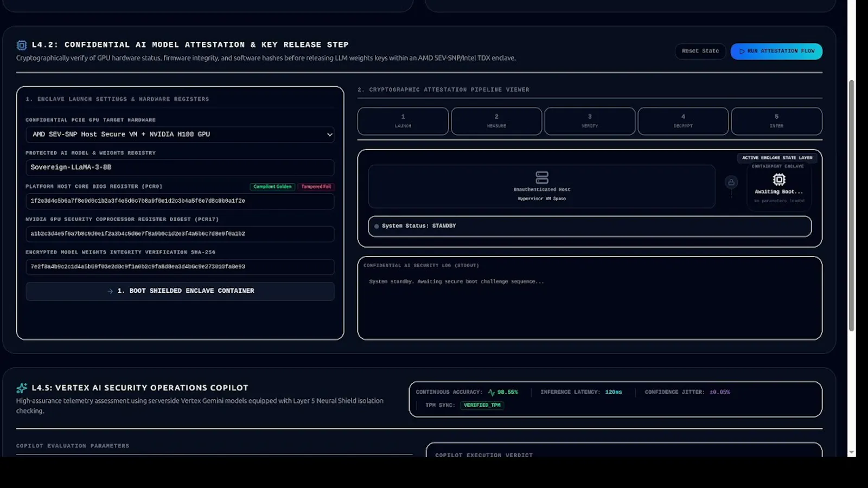Screen dimensions: 868x488
Task: Click Run Attestation Flow button
Action: pos(776,51)
